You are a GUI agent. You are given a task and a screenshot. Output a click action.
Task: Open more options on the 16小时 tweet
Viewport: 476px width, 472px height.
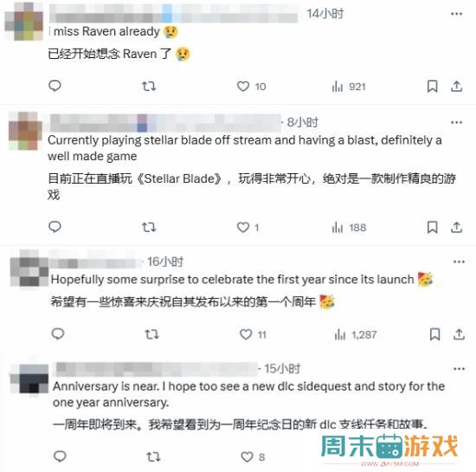point(459,262)
